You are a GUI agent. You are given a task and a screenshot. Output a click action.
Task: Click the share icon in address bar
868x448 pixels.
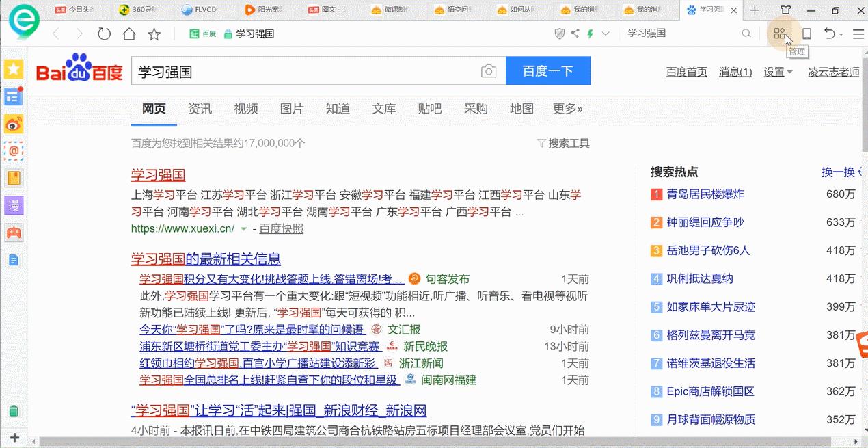575,33
